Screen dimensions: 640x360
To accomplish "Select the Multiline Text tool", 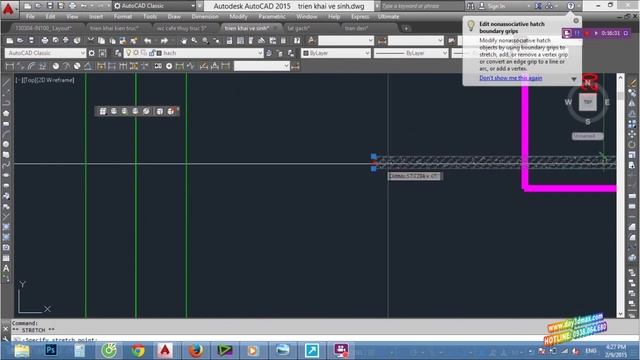I will pyautogui.click(x=6, y=269).
